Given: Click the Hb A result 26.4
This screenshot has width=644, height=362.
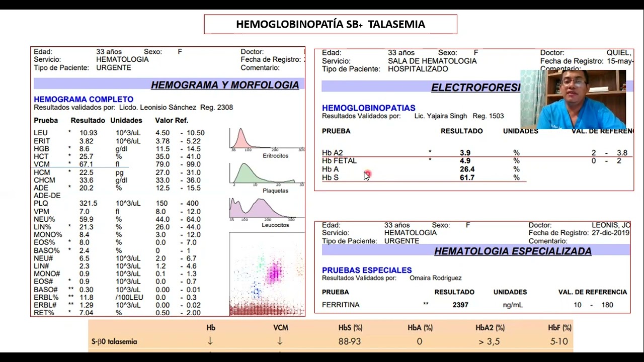Looking at the screenshot, I should click(x=467, y=169).
